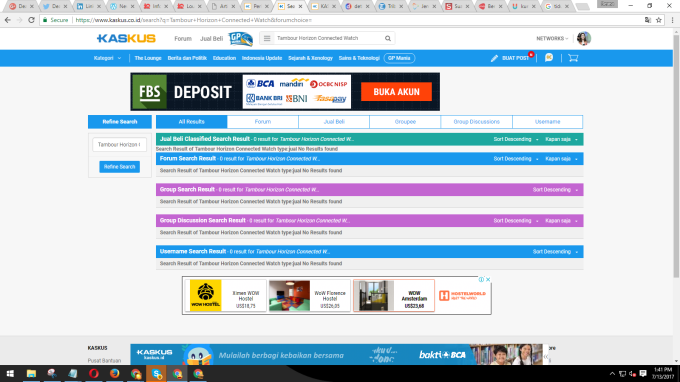Open Firefox from the Windows taskbar
Viewport: 680px width, 382px height.
tap(114, 373)
